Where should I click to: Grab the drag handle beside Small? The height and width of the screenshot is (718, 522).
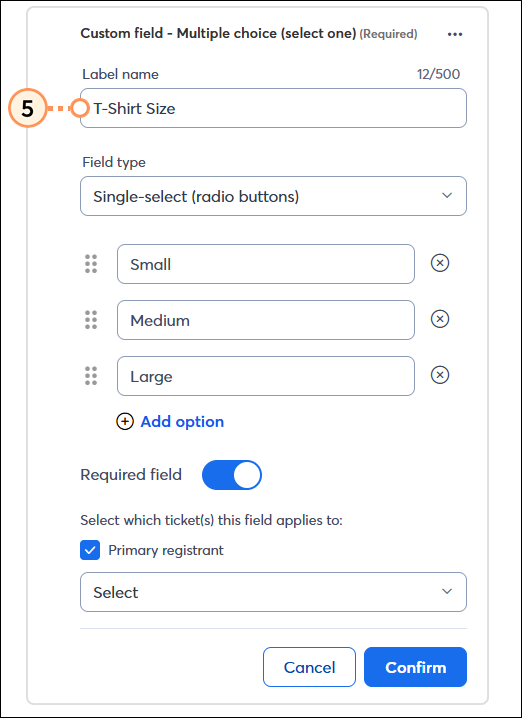tap(91, 264)
